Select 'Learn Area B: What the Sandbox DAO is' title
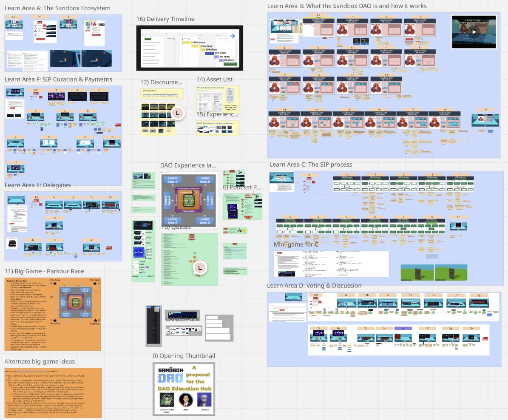Viewport: 508px width, 420px height. click(346, 6)
